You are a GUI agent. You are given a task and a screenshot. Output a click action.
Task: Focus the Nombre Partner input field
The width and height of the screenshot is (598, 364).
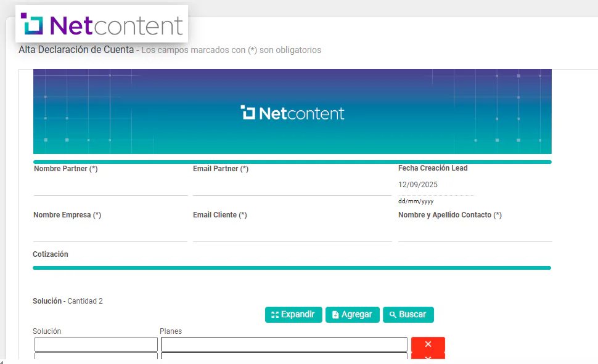(110, 186)
